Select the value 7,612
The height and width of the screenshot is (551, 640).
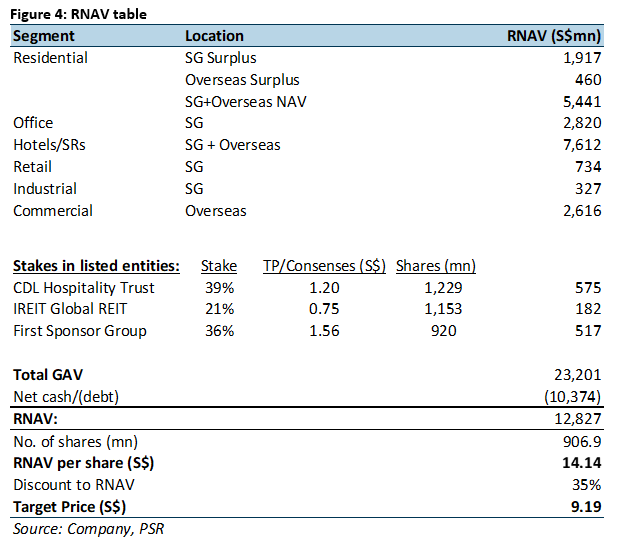pos(582,145)
